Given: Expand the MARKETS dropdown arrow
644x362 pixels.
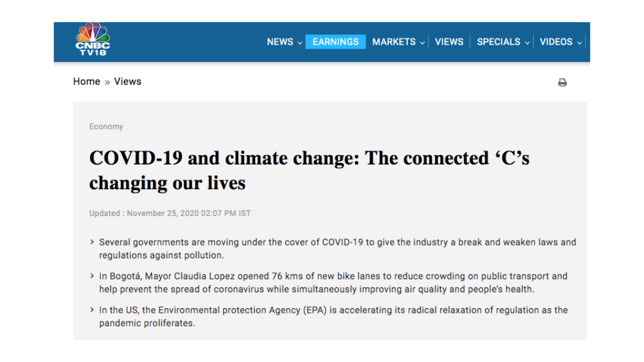Looking at the screenshot, I should point(422,43).
